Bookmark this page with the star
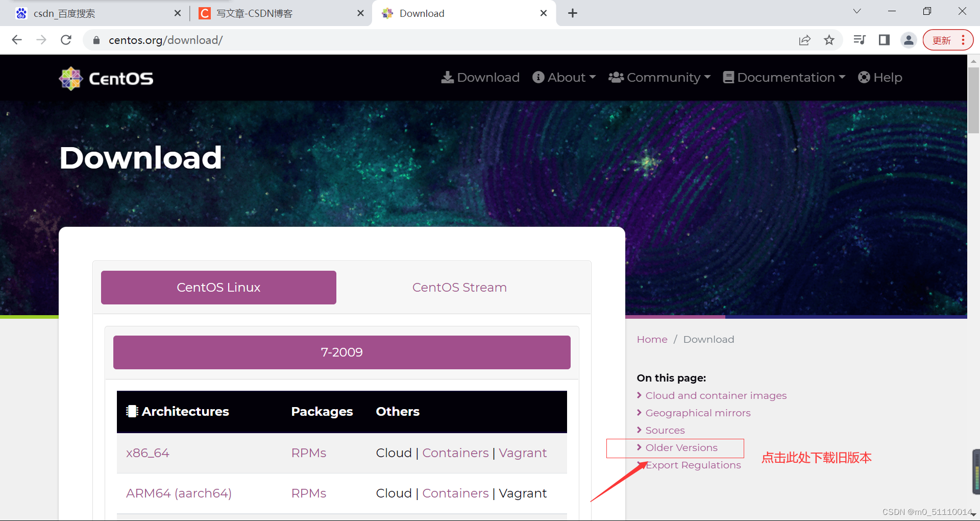Image resolution: width=980 pixels, height=521 pixels. click(829, 40)
